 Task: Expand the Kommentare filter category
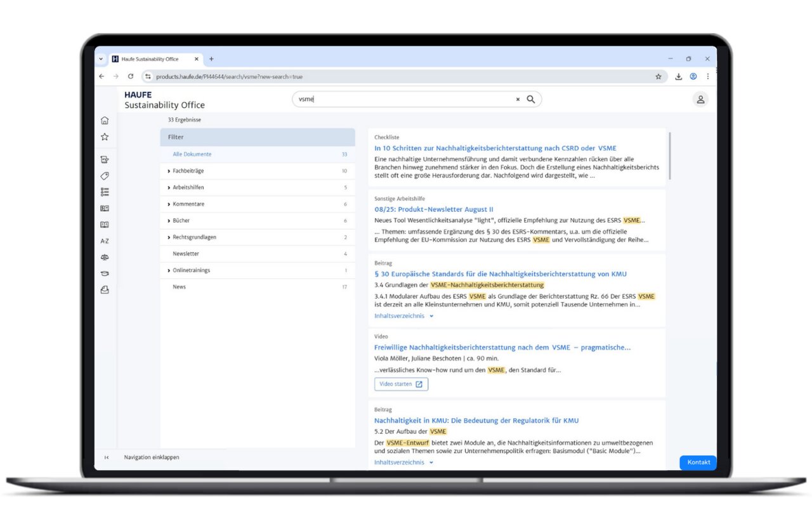(x=188, y=204)
